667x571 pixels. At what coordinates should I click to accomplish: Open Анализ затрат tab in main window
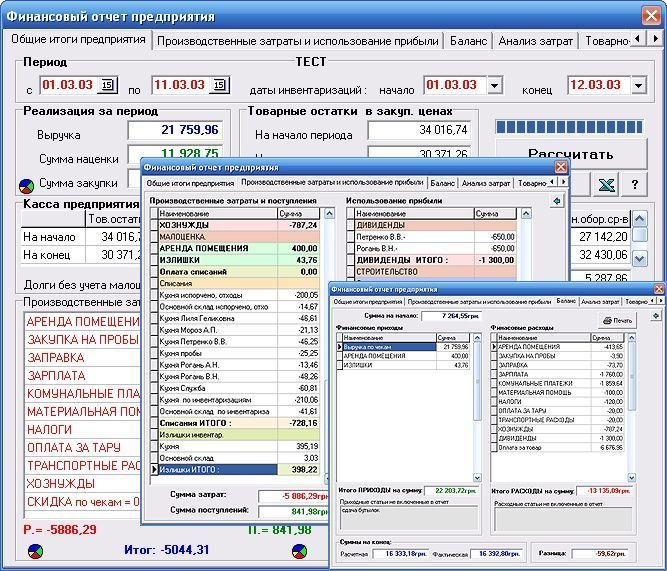[x=536, y=41]
